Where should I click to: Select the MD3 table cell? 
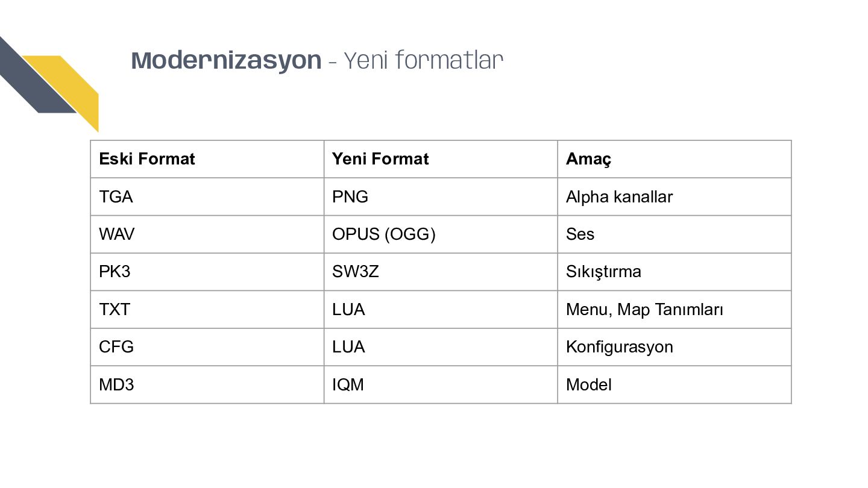(x=207, y=384)
